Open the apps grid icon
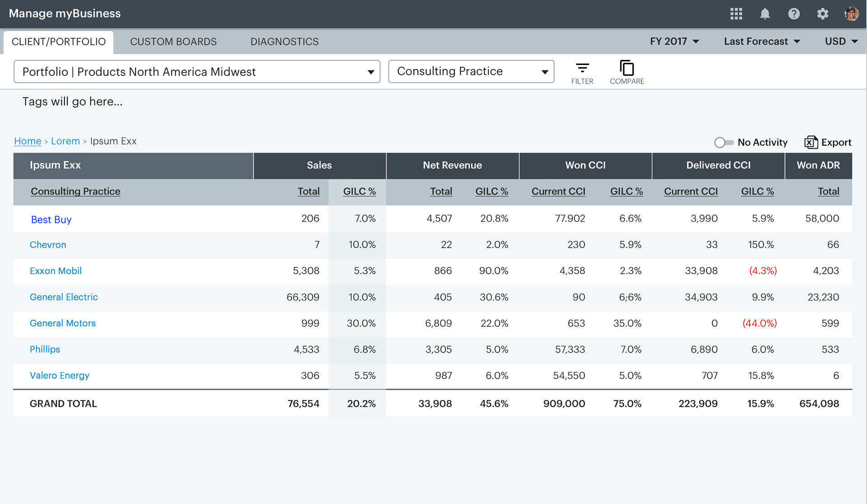 click(736, 14)
